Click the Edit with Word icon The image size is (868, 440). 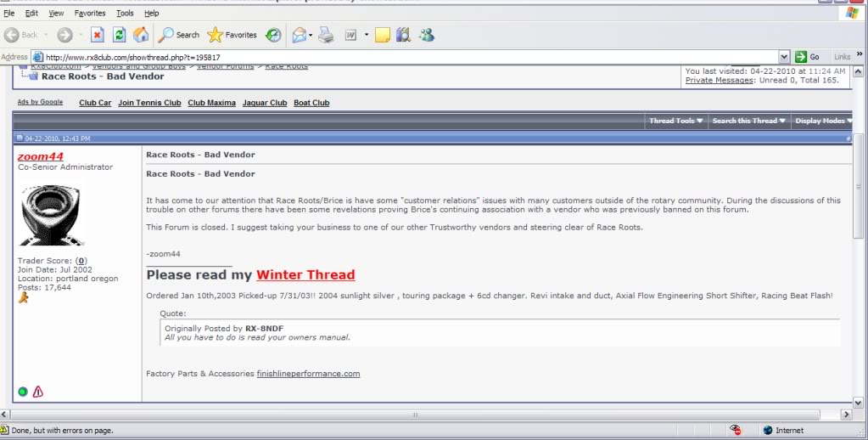pos(351,35)
